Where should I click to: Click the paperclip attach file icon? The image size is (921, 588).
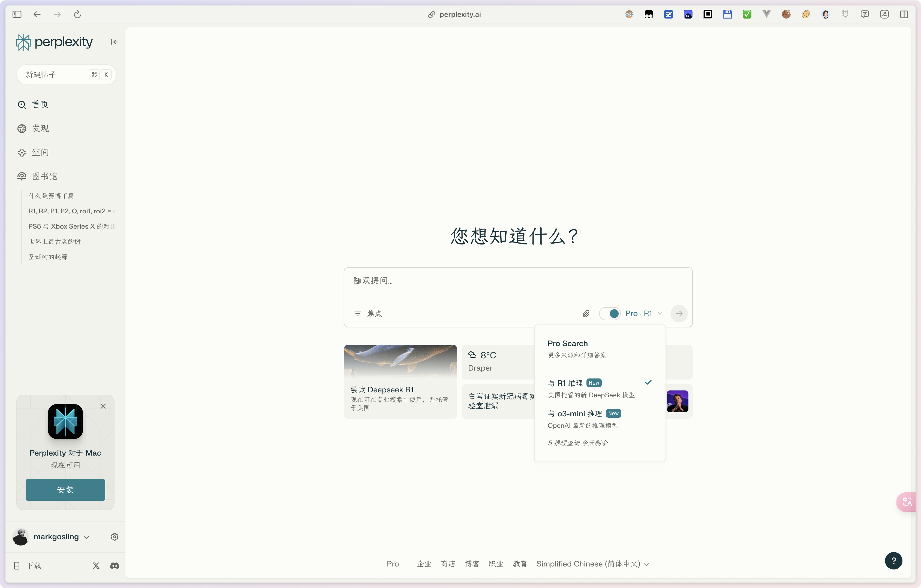(x=586, y=314)
